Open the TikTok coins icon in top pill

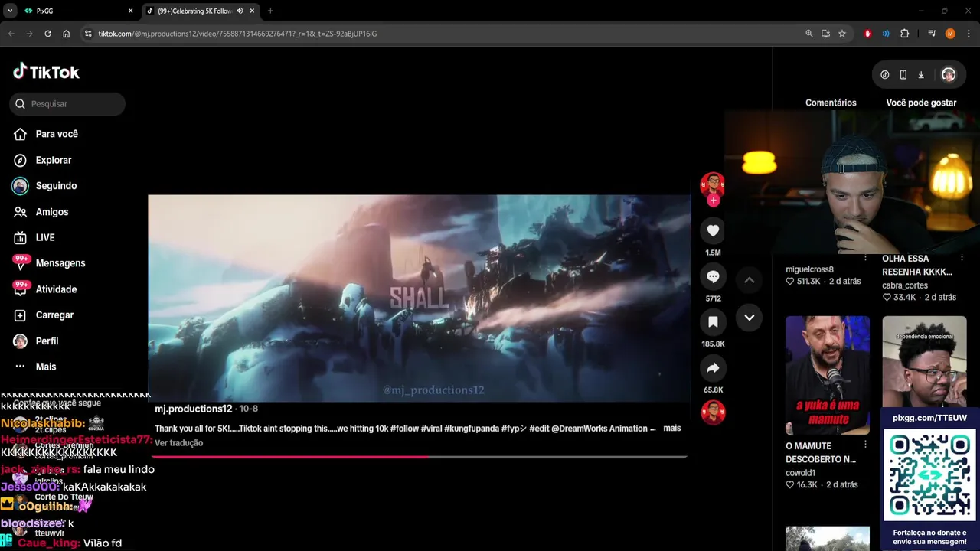point(885,74)
